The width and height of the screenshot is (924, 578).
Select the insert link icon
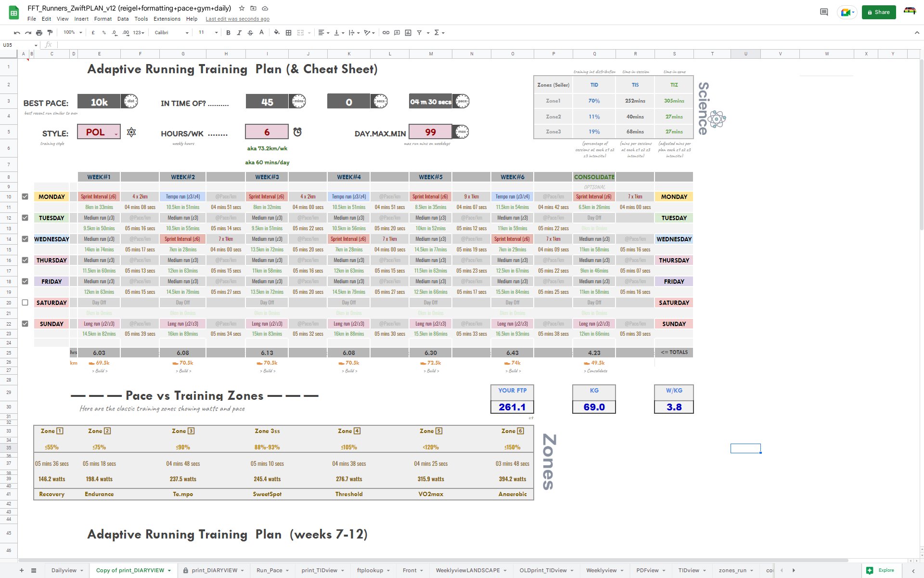pos(385,32)
